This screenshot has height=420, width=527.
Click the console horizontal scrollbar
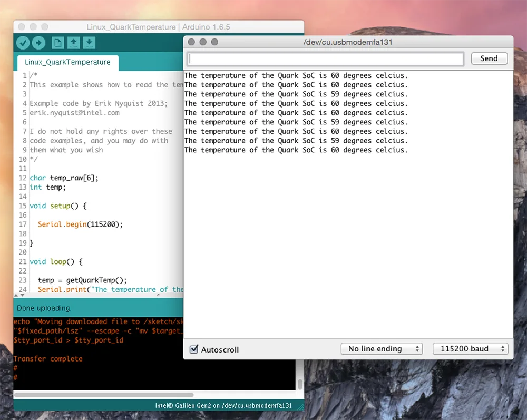pos(104,394)
